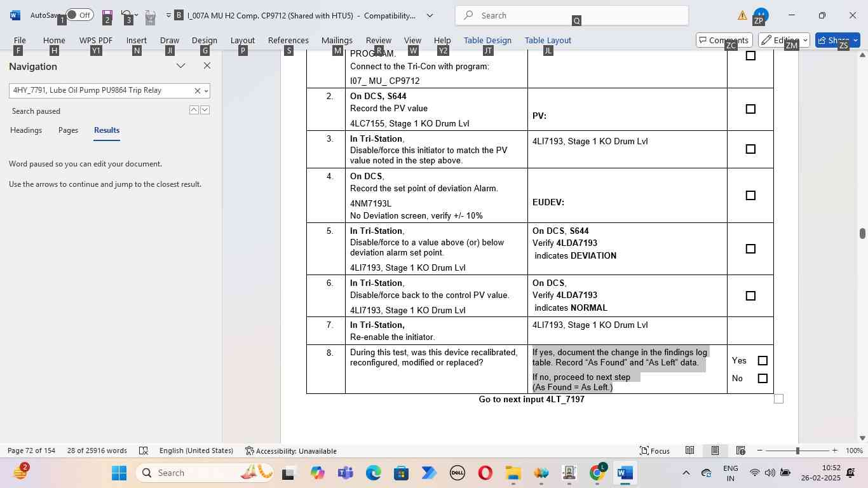Check the topmost box beside PROGRAM row
Viewport: 868px width, 488px height.
click(750, 56)
